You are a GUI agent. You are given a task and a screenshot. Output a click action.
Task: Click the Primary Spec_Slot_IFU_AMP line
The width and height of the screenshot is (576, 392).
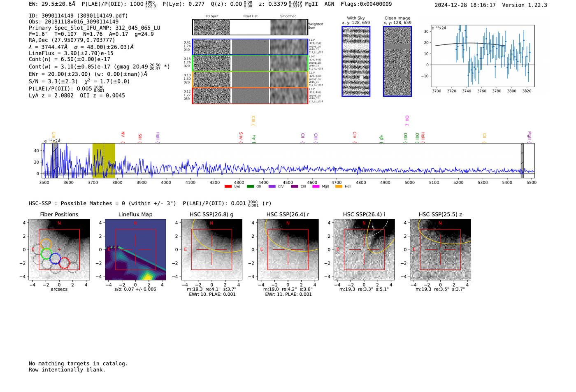click(95, 28)
